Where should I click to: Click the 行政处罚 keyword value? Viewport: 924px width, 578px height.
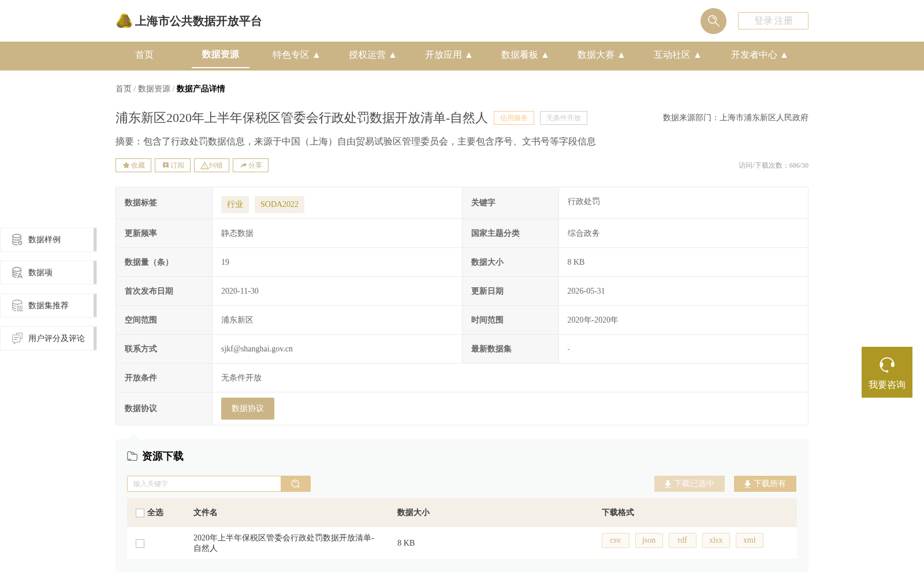click(x=584, y=201)
